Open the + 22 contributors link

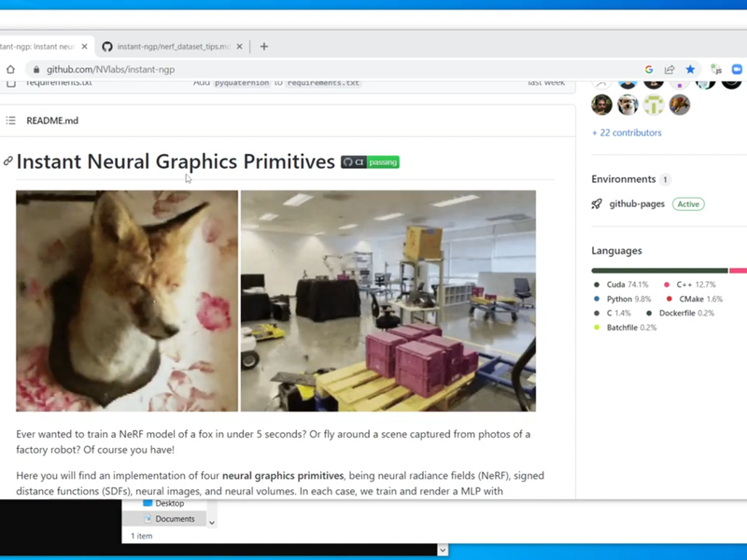tap(627, 133)
